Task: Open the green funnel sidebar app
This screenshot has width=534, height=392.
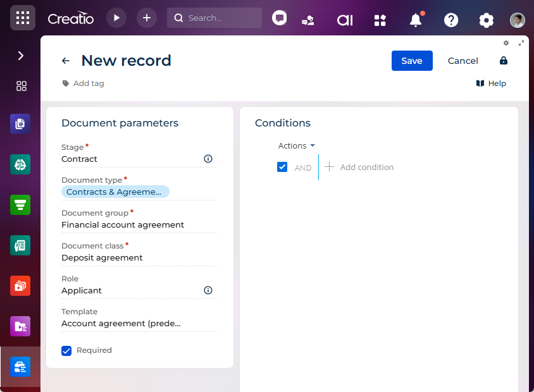Action: (x=20, y=205)
